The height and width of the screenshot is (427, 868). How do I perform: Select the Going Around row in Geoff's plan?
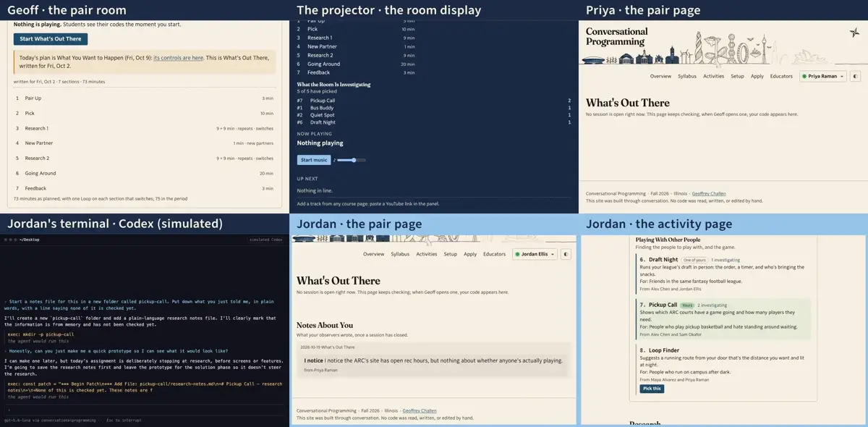145,174
